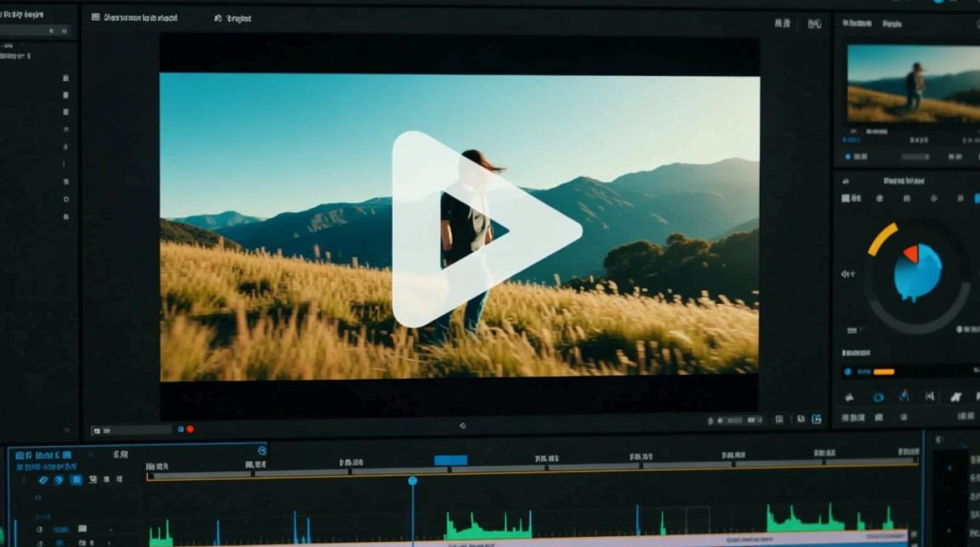Open the first tab at the top of the preview panel
This screenshot has height=547, width=980.
click(x=135, y=18)
